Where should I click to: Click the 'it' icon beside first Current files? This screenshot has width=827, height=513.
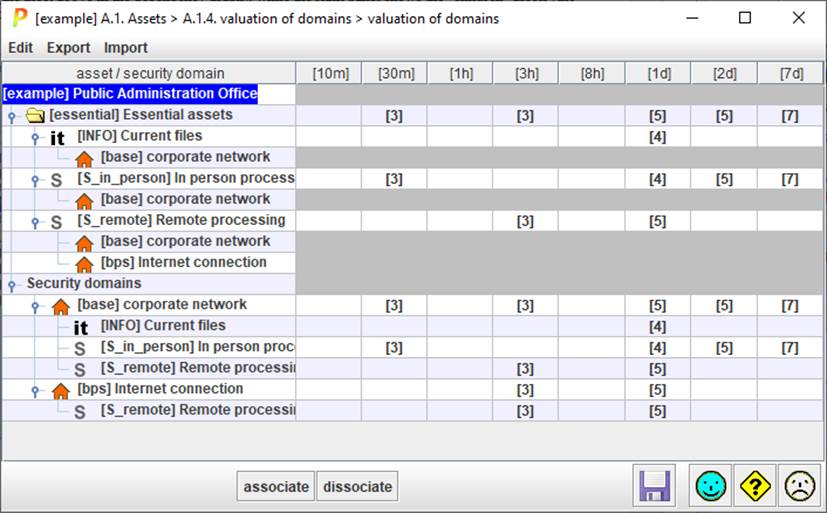click(x=58, y=138)
